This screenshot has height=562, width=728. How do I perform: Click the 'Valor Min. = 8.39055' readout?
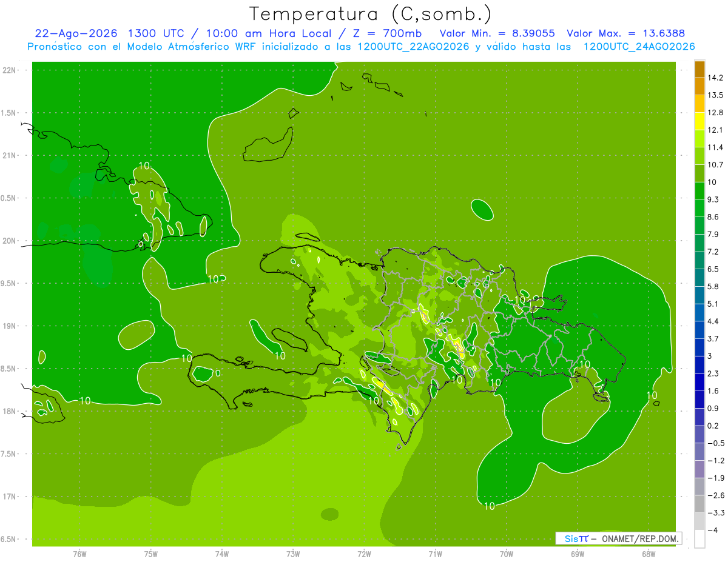pyautogui.click(x=498, y=33)
